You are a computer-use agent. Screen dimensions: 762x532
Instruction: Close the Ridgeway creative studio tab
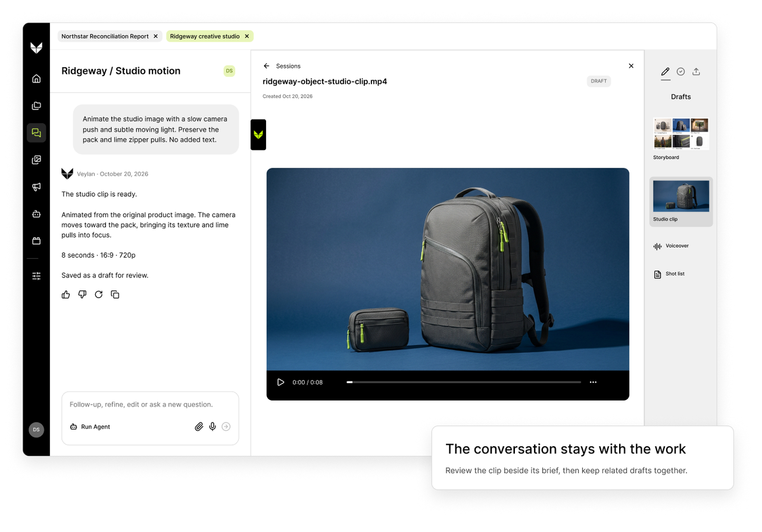point(247,36)
